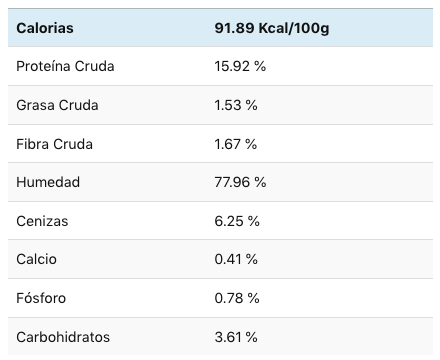Click the Calorias header label

(x=45, y=28)
